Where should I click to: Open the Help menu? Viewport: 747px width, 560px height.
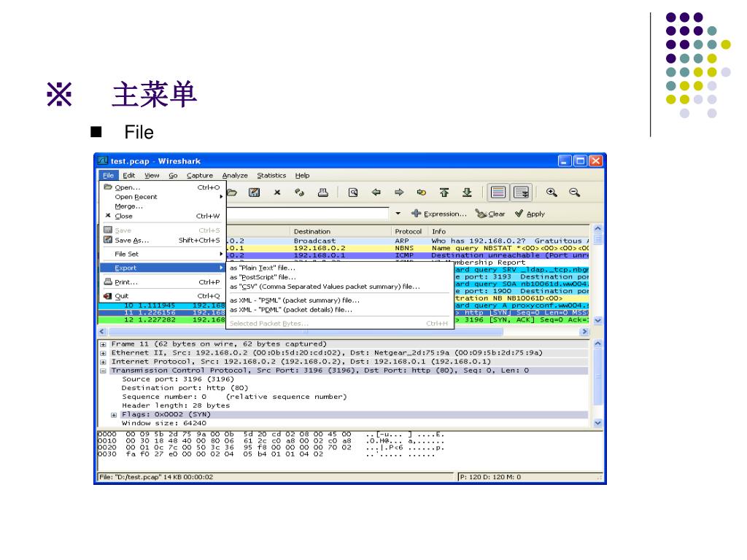(302, 175)
